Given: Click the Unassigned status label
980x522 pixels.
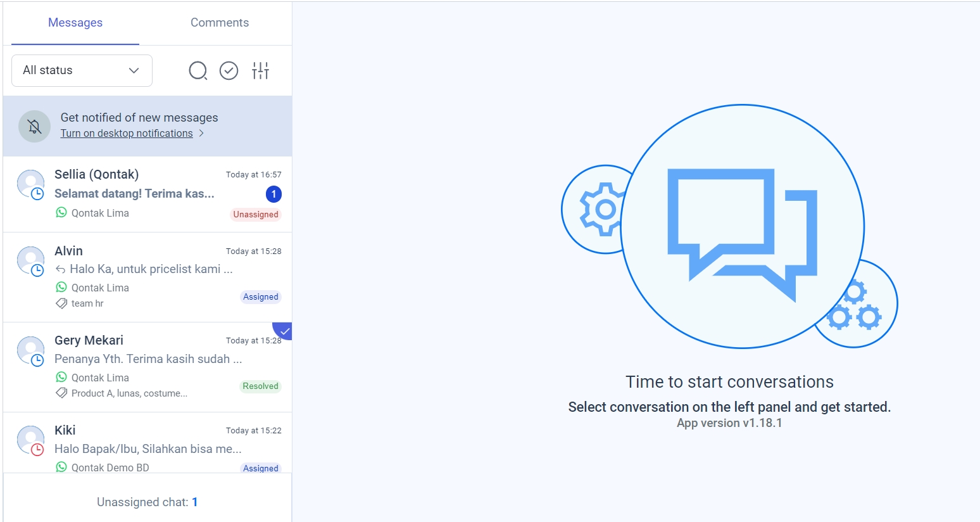Looking at the screenshot, I should click(x=256, y=215).
